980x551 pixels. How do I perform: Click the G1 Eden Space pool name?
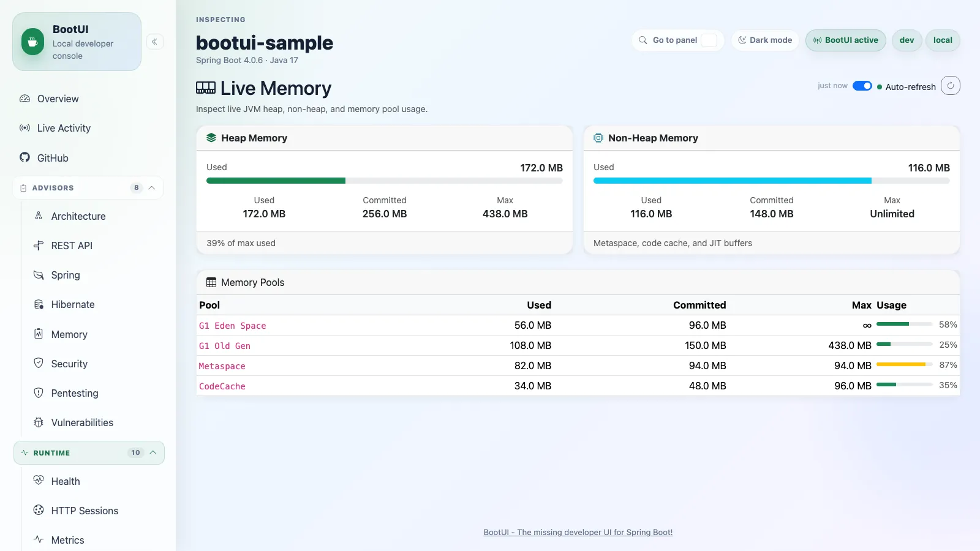coord(233,326)
